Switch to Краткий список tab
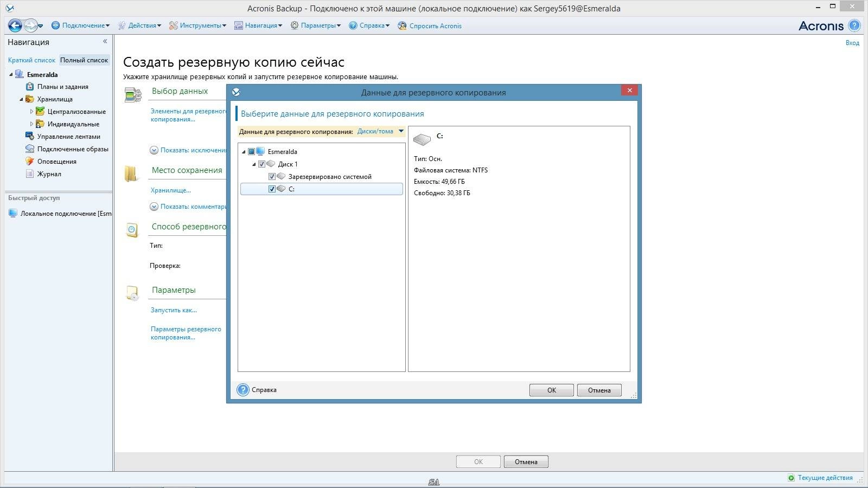The image size is (868, 488). 31,60
